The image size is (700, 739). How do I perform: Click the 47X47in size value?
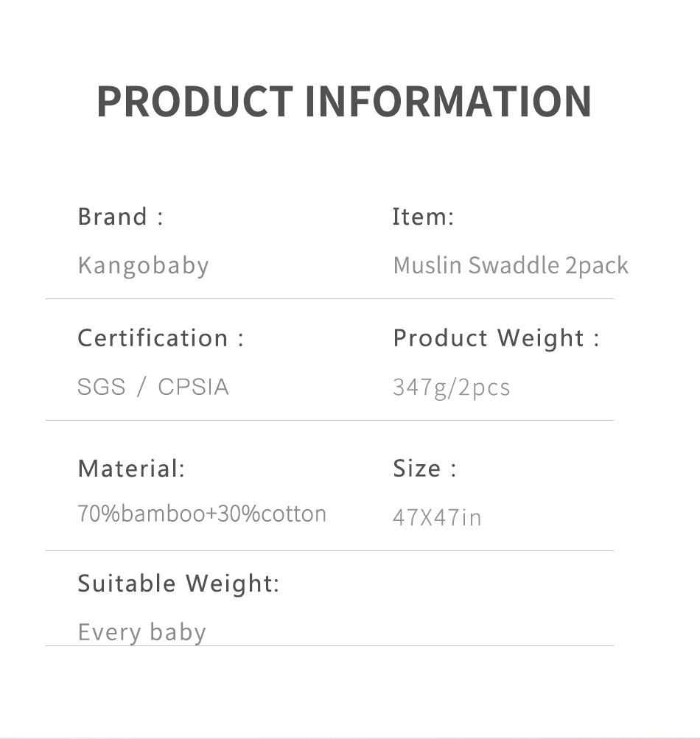pos(437,517)
